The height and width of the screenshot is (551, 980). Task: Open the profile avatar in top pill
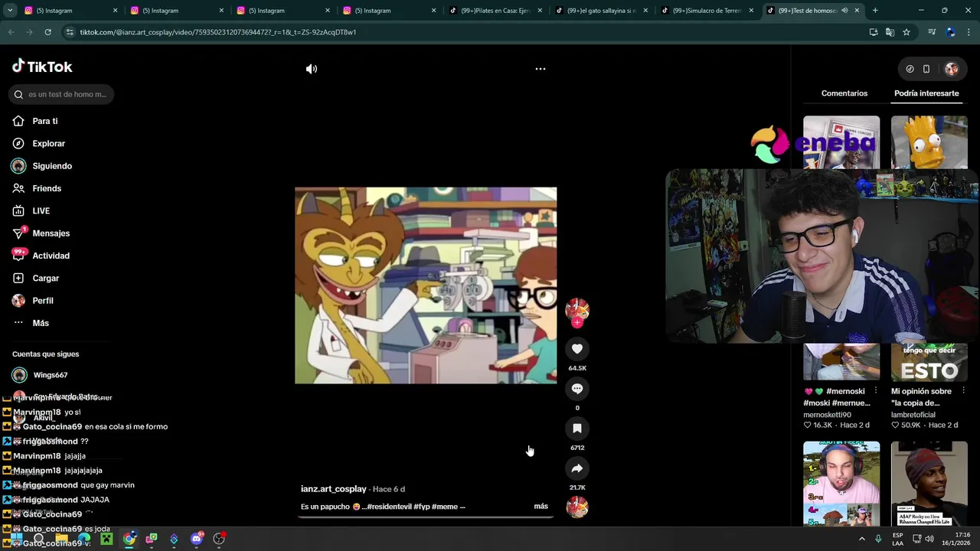pos(952,69)
